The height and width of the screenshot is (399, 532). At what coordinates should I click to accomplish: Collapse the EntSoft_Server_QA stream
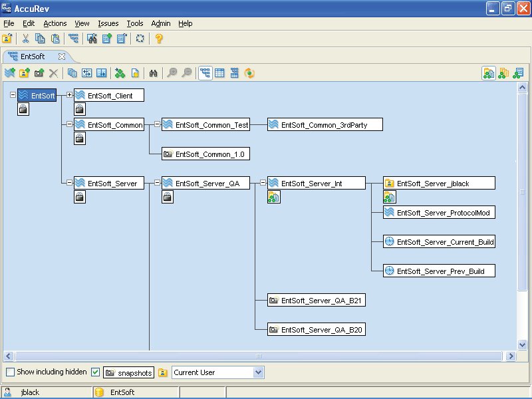coord(157,182)
